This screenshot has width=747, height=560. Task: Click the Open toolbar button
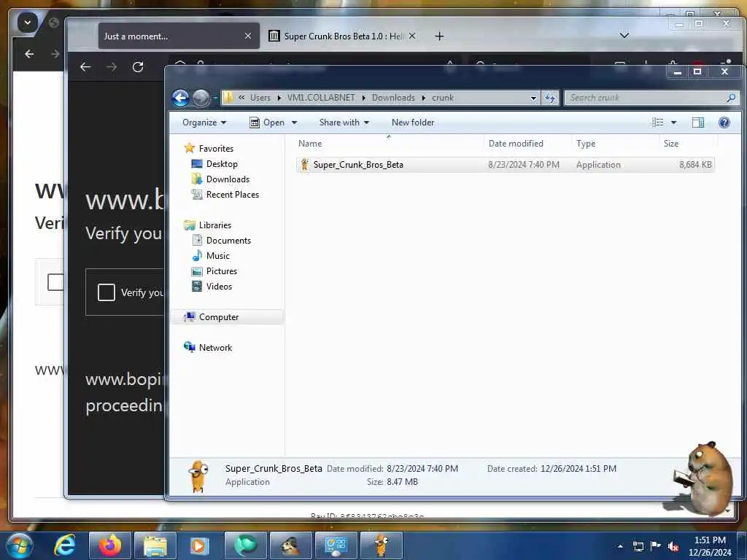(x=267, y=122)
